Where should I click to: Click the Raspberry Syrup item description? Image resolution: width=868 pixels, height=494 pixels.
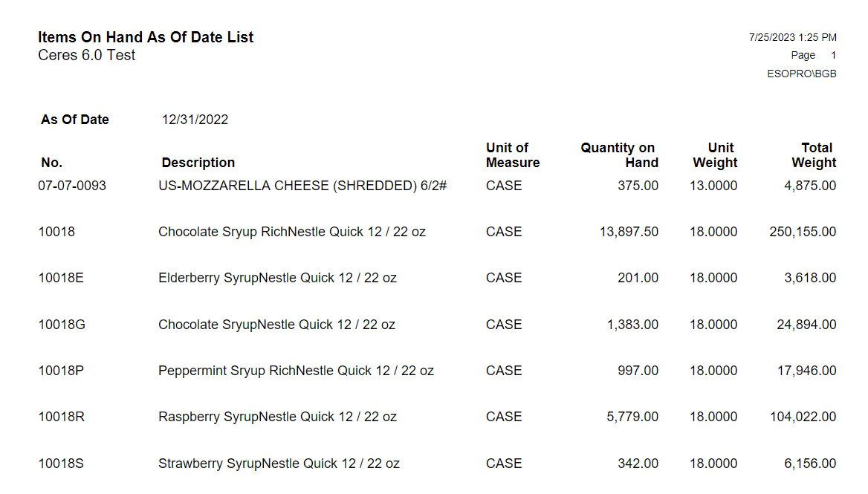(x=277, y=417)
